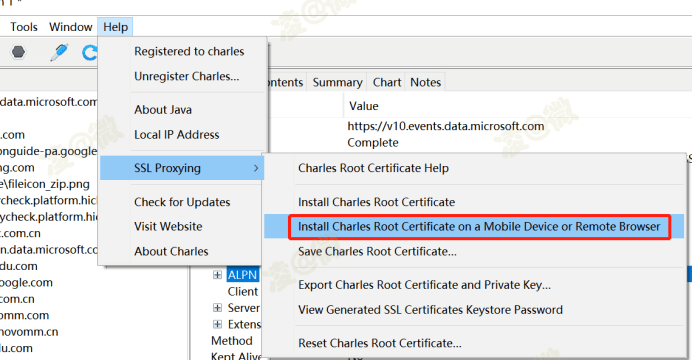Select onguide-pa.google host entry

49,151
